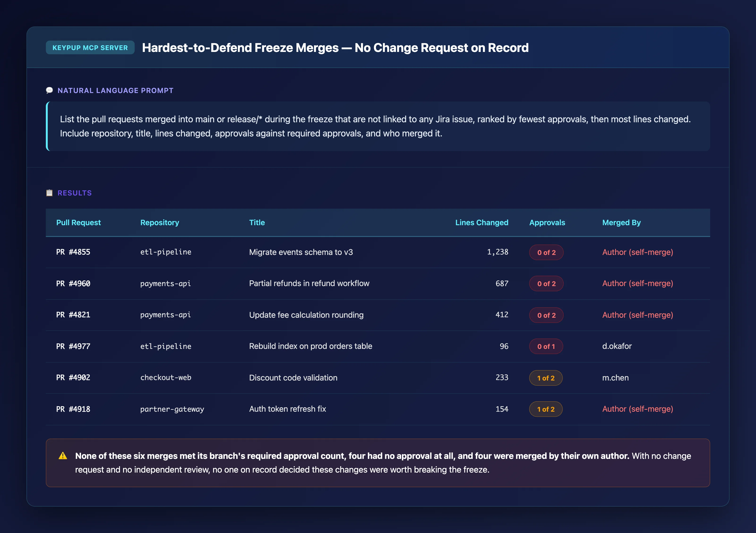756x533 pixels.
Task: Click the 1,238 lines changed value
Action: click(498, 252)
